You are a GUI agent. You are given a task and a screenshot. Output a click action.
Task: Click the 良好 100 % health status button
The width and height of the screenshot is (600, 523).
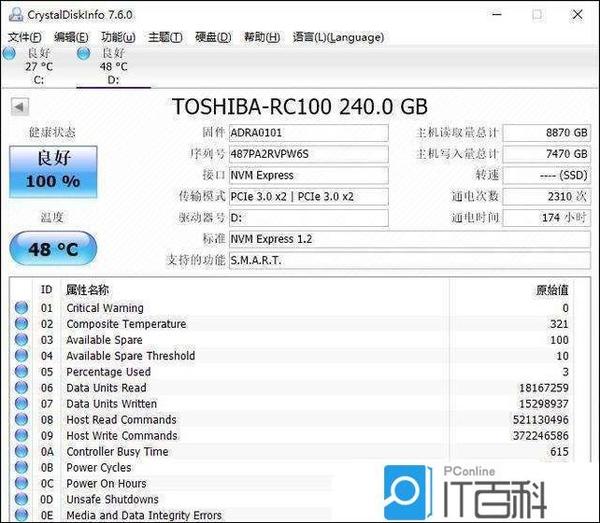(x=53, y=171)
